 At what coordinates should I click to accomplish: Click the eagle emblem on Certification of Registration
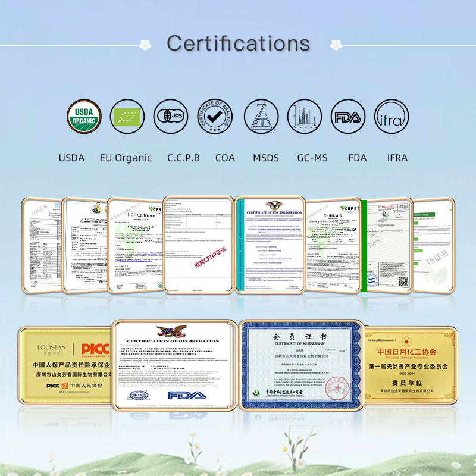tap(172, 331)
